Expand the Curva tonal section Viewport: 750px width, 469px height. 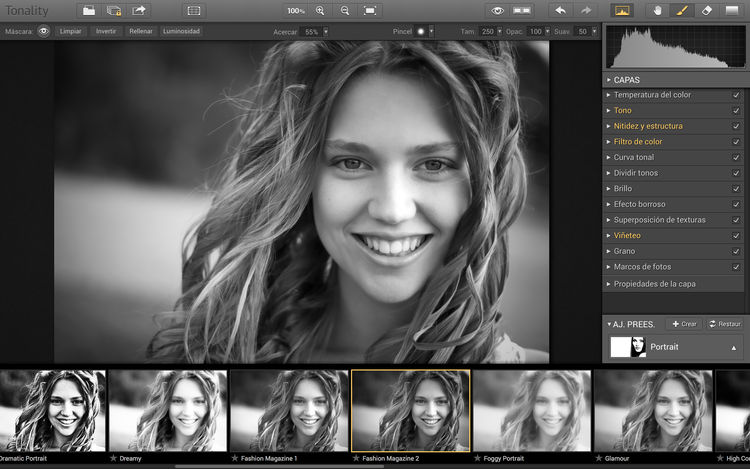tap(608, 157)
